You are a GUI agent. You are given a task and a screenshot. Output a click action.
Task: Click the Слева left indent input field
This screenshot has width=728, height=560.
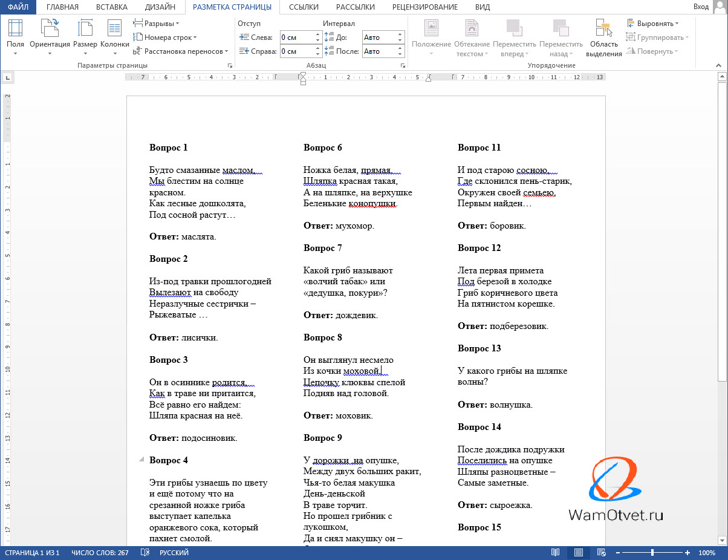click(296, 37)
